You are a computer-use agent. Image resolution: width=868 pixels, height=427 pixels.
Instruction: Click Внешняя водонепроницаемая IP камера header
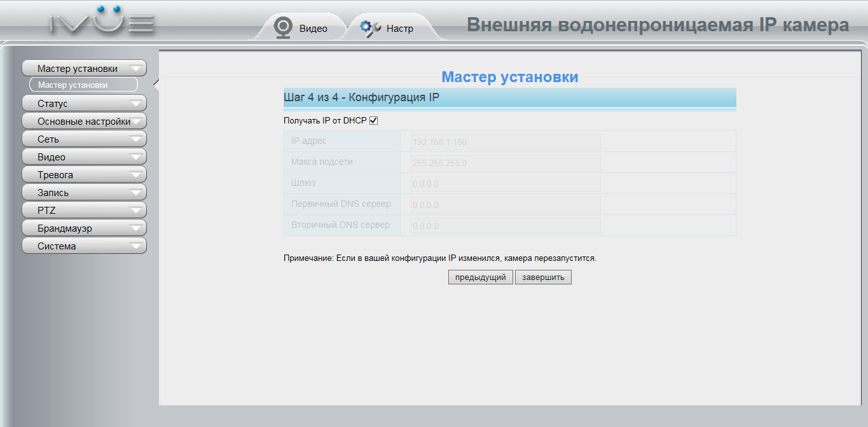point(658,25)
